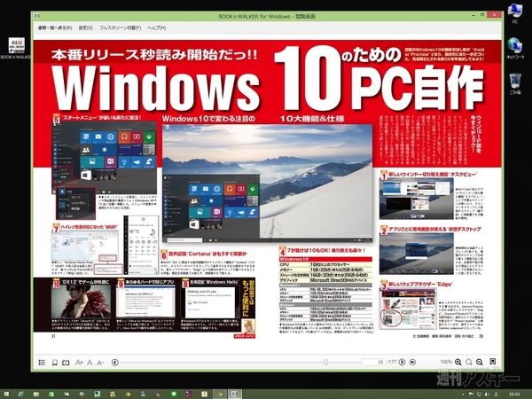Add a bookmark with bookmark icon

[x=493, y=362]
